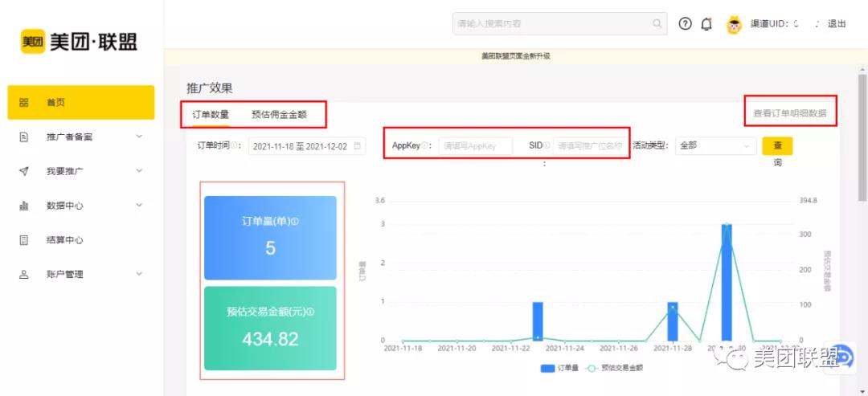
Task: Click the 数据中心 bar chart icon
Action: click(x=24, y=206)
